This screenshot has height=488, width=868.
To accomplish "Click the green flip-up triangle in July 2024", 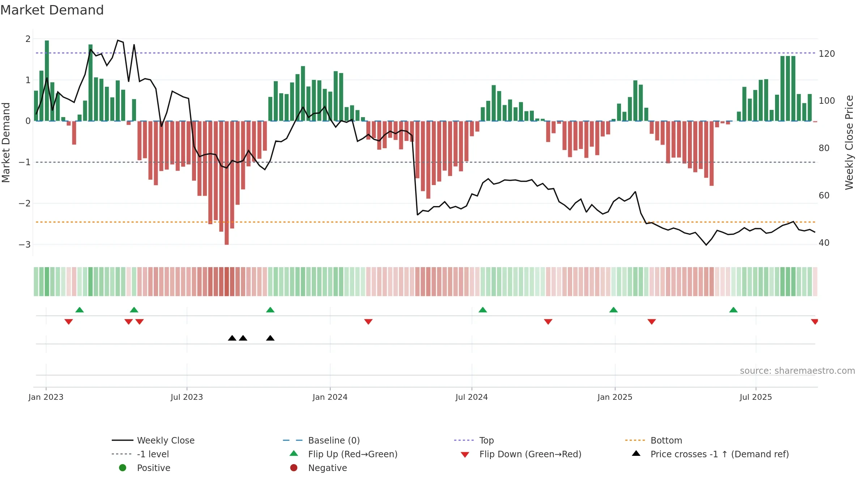I will (x=483, y=310).
